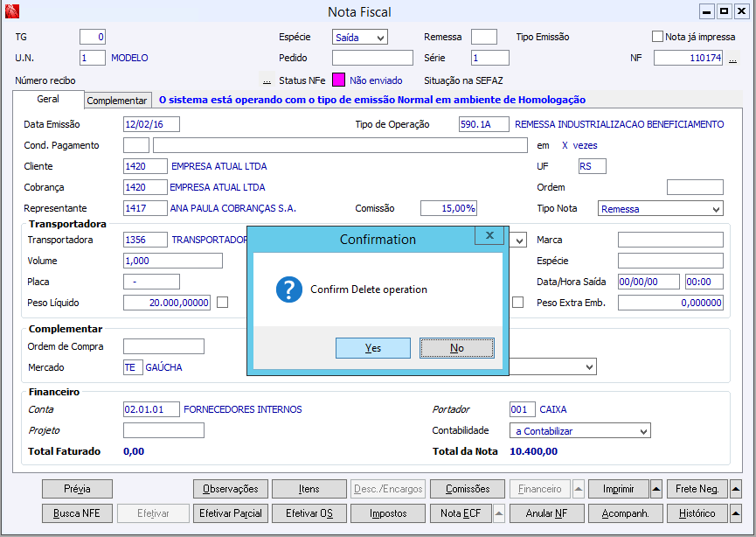This screenshot has width=756, height=537.
Task: Open the Impostos button
Action: coord(388,513)
